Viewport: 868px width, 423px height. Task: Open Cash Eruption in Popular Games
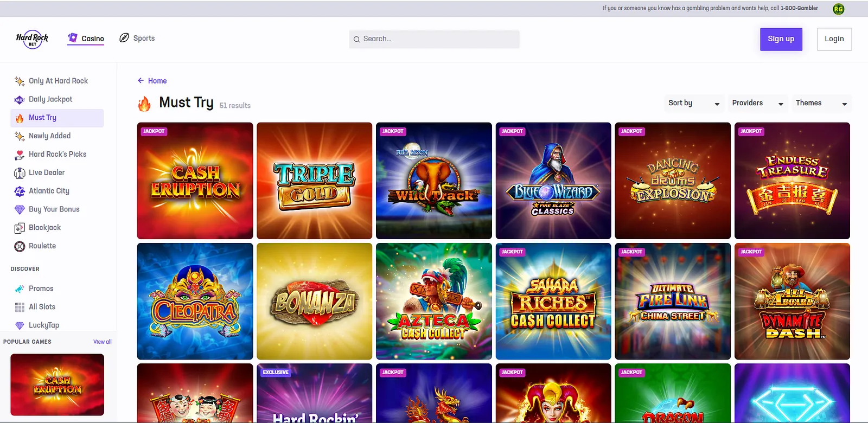(58, 384)
